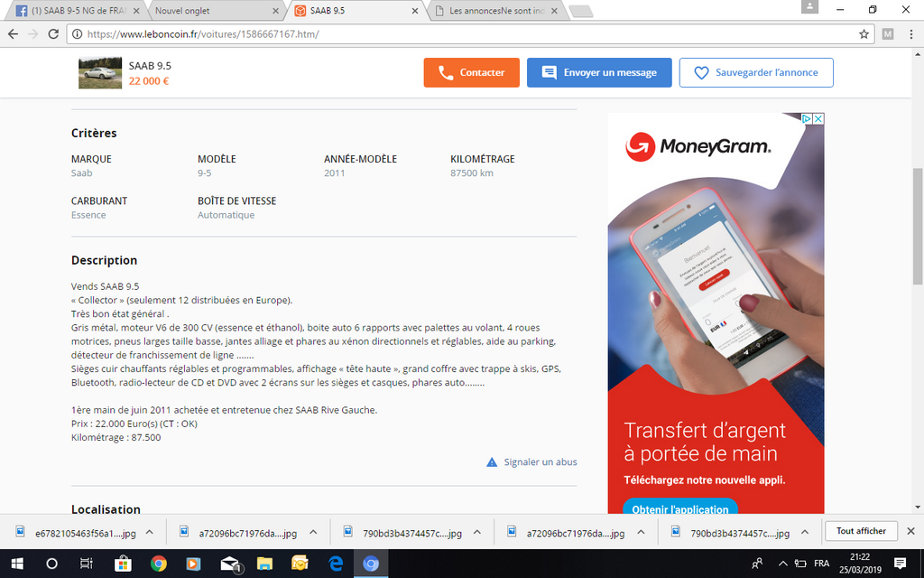Open the M extension icon in toolbar
The image size is (924, 578).
click(888, 34)
